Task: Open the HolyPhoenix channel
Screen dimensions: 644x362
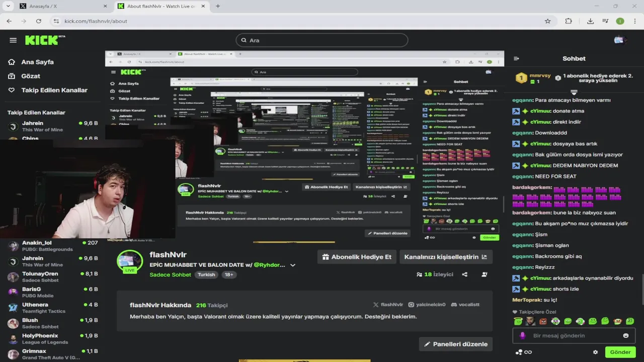Action: [x=53, y=339]
